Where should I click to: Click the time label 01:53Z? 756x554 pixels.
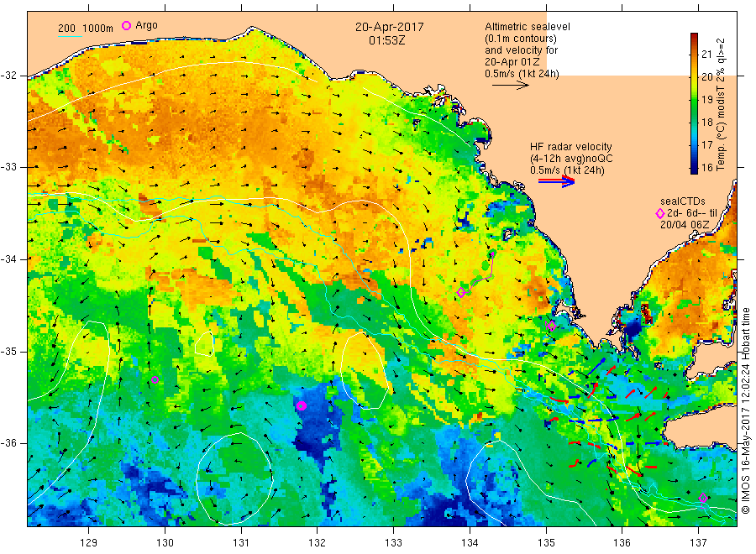[x=386, y=40]
